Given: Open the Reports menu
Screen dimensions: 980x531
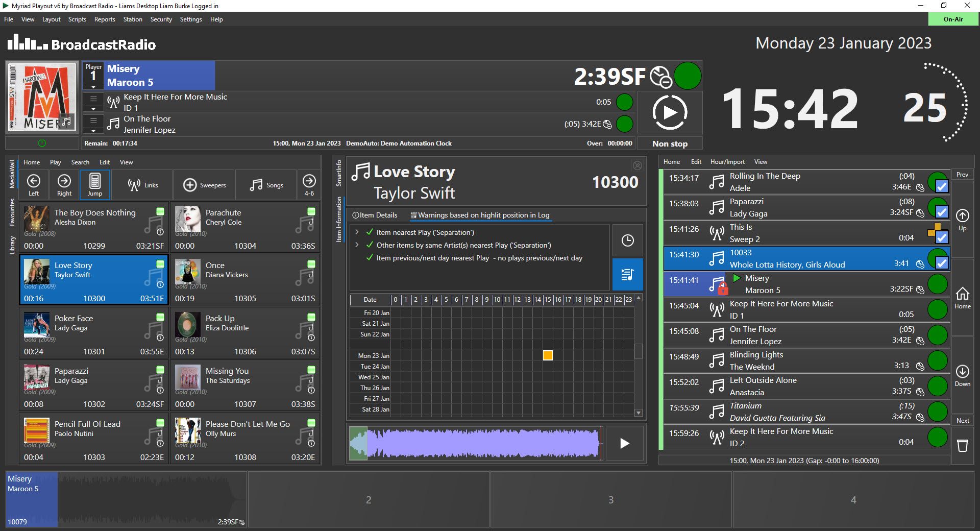Looking at the screenshot, I should point(105,19).
